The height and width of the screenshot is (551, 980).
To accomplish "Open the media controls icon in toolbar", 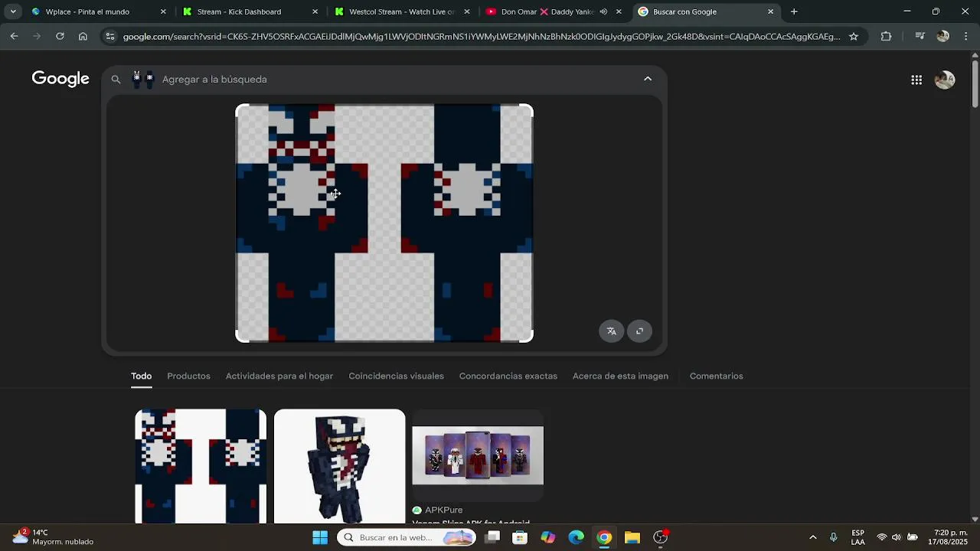I will (920, 36).
